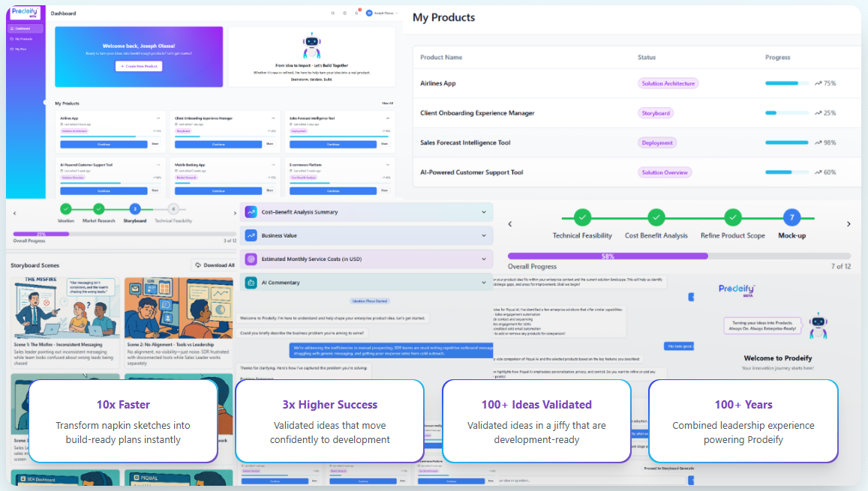Expand Cost-Benefit Analysis Summary section

point(484,212)
